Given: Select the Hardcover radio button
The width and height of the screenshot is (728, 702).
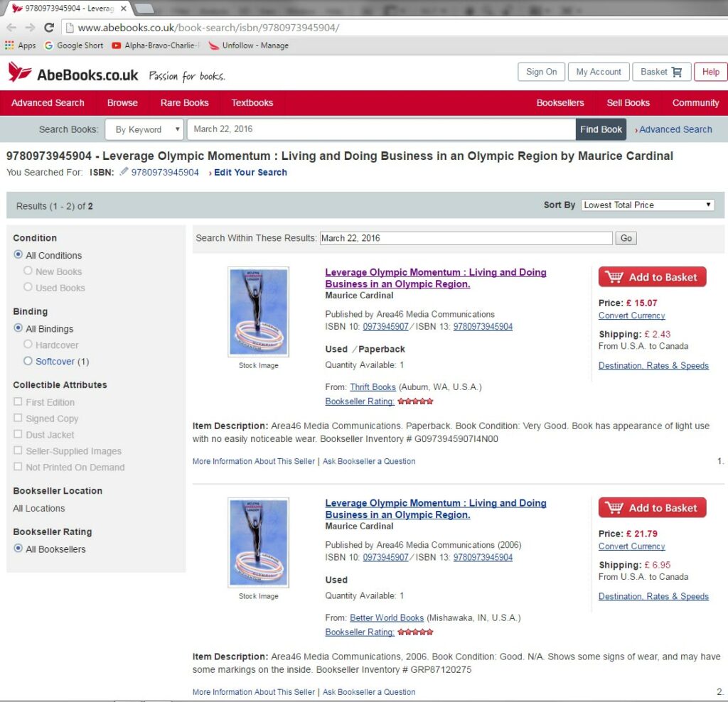Looking at the screenshot, I should [x=28, y=344].
